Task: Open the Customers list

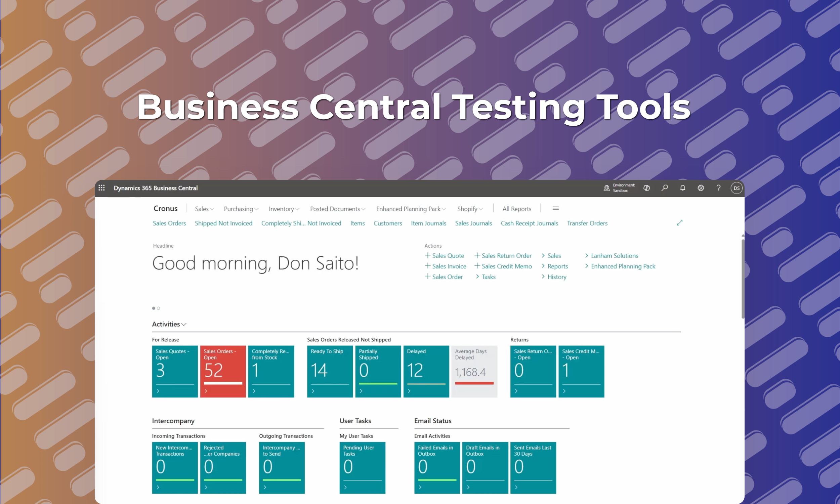Action: pos(388,223)
